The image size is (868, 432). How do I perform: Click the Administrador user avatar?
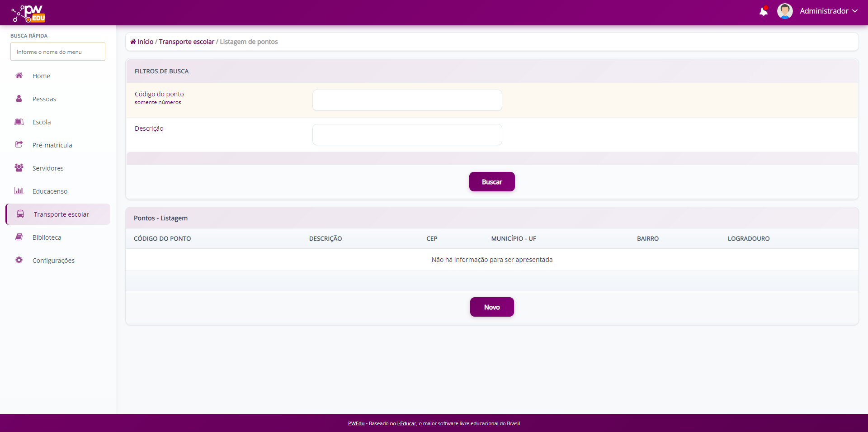784,11
